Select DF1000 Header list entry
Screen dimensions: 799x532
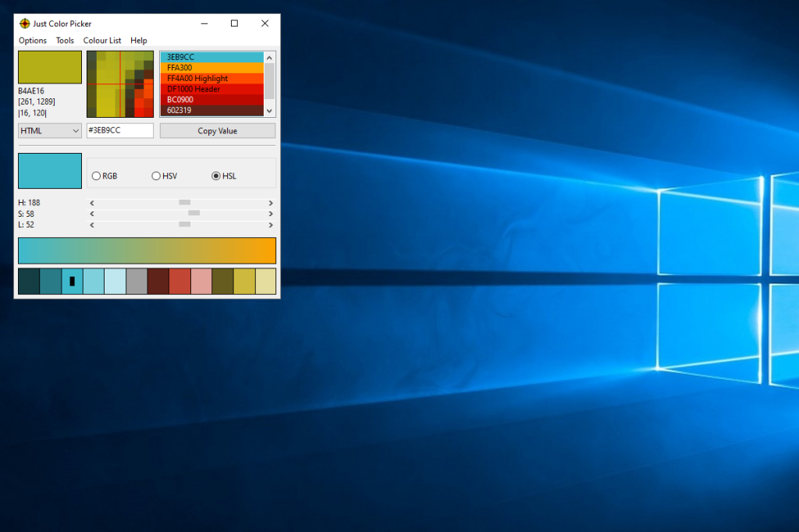[x=212, y=89]
